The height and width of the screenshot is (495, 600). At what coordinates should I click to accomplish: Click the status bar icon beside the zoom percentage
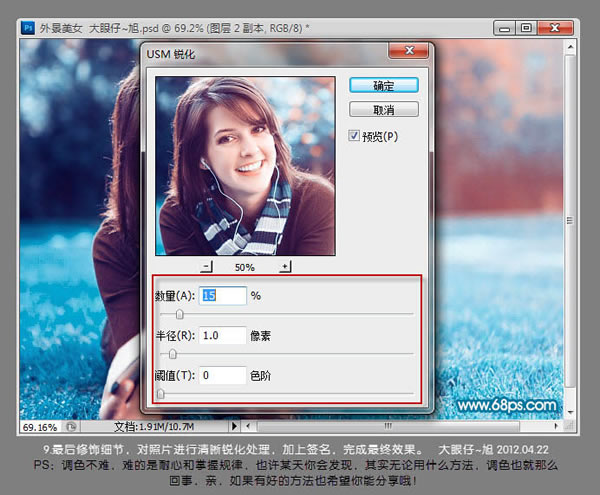71,426
